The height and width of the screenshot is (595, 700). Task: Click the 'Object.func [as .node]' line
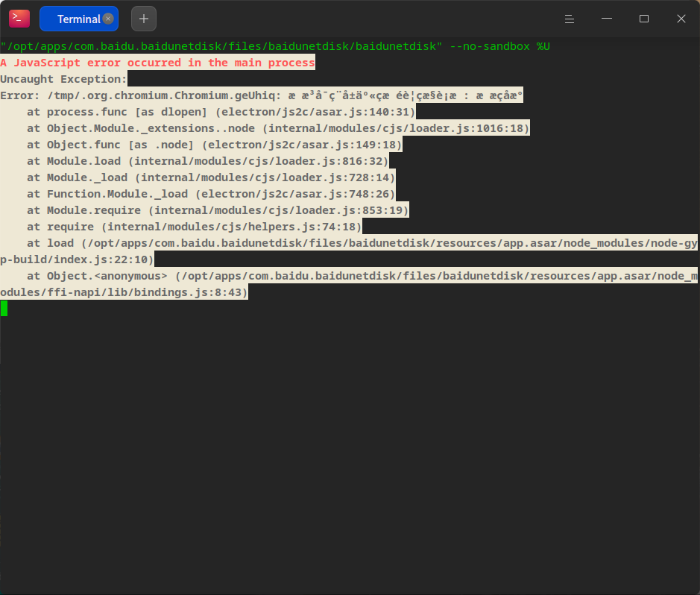pos(214,145)
